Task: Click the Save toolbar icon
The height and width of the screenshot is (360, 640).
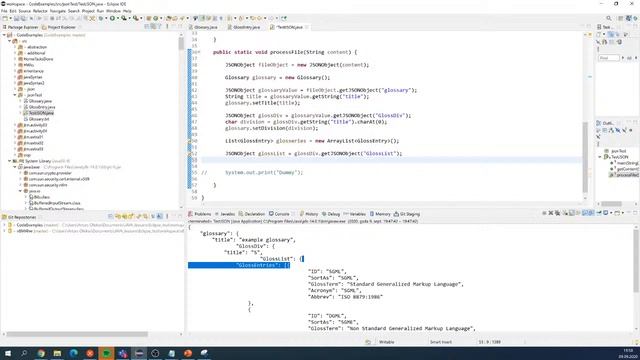Action: click(x=17, y=18)
